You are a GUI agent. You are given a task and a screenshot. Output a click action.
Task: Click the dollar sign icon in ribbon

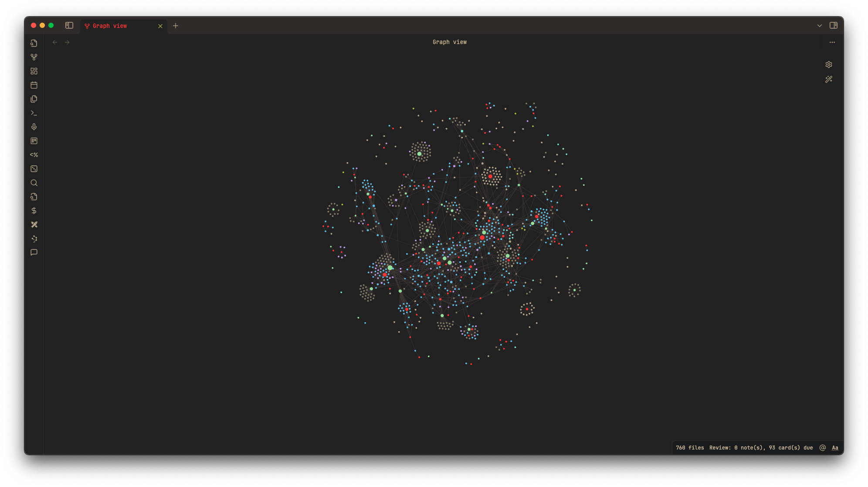coord(34,211)
